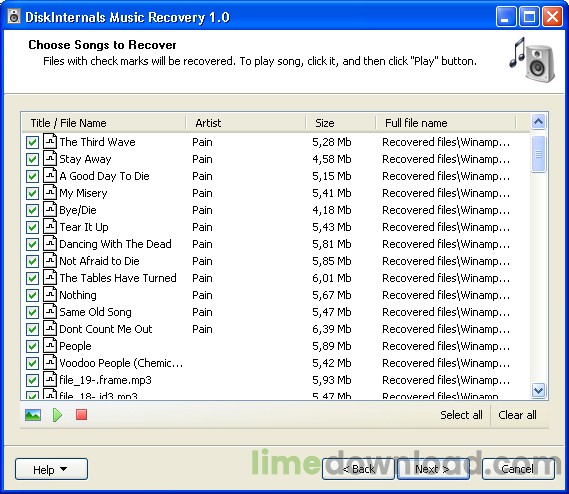Click file icon next to Tear It Up

coord(50,226)
